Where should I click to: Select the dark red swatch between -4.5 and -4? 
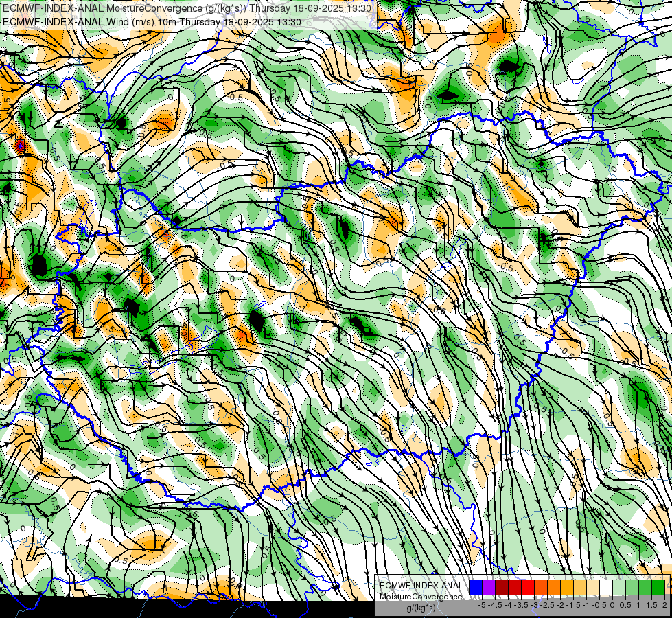click(502, 587)
